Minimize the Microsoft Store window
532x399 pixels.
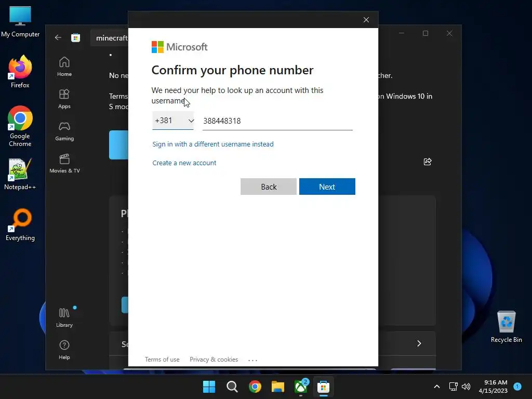[402, 33]
